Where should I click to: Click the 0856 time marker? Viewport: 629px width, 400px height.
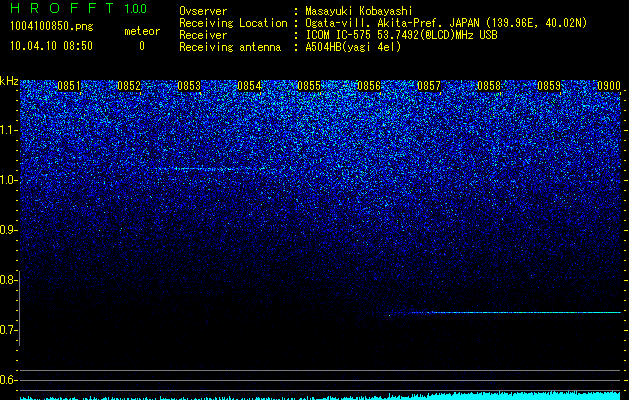[x=369, y=86]
